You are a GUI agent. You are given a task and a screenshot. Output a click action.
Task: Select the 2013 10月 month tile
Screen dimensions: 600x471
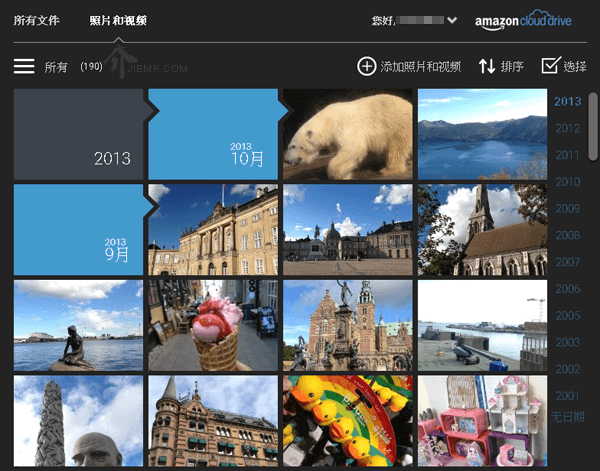[x=213, y=134]
